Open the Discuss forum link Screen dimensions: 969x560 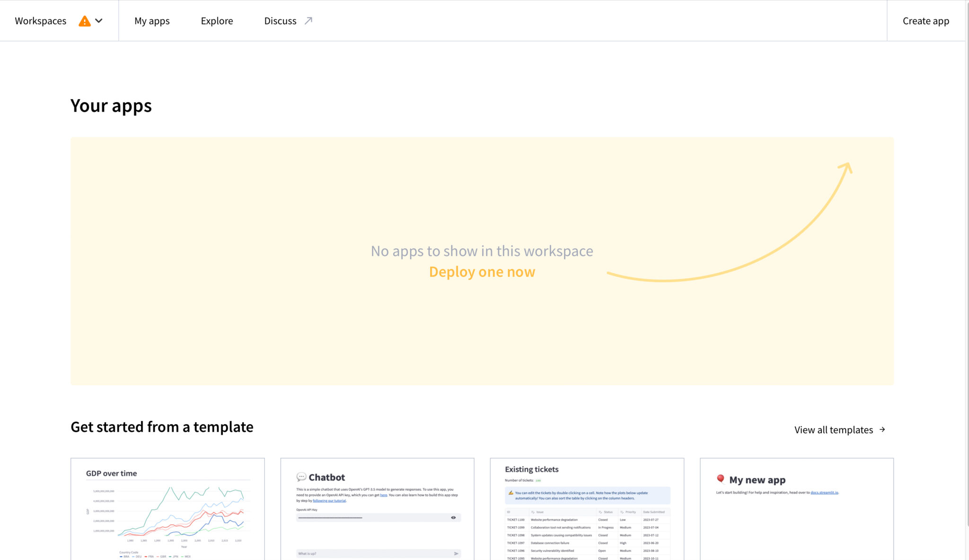coord(280,21)
